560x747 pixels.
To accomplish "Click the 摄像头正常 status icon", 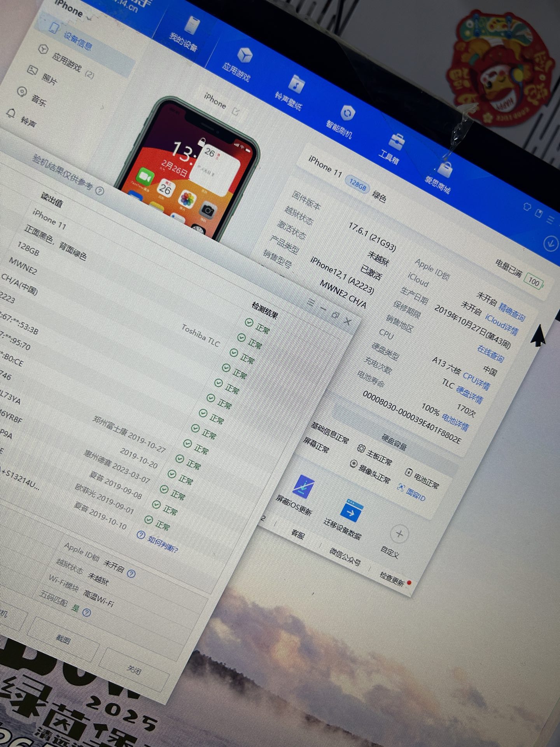I will 353,464.
